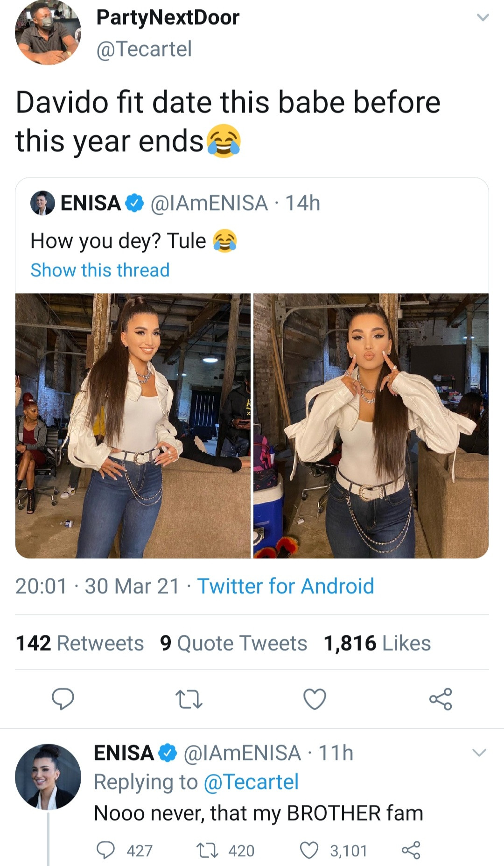Open ENISA's avatar in the reply
The image size is (504, 866).
[x=48, y=776]
